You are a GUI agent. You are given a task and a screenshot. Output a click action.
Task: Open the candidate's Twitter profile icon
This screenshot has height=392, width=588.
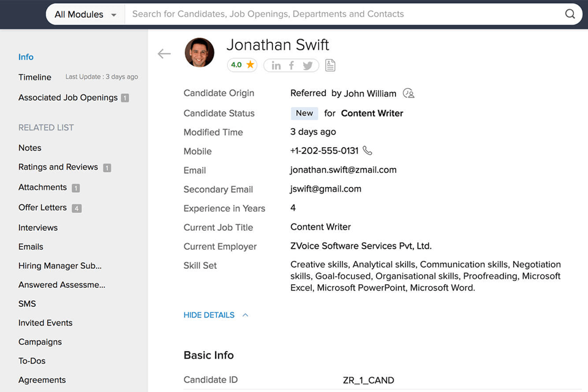click(307, 66)
